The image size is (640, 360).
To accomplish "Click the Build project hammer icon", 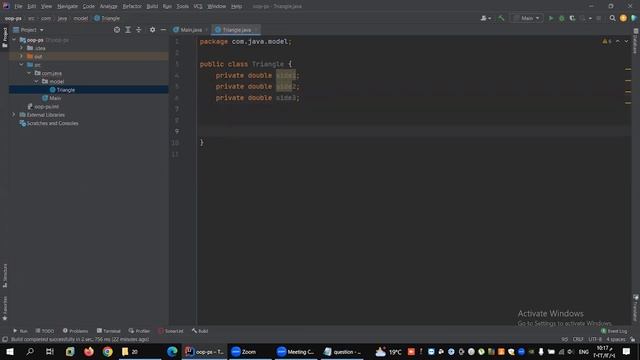I will [x=501, y=18].
